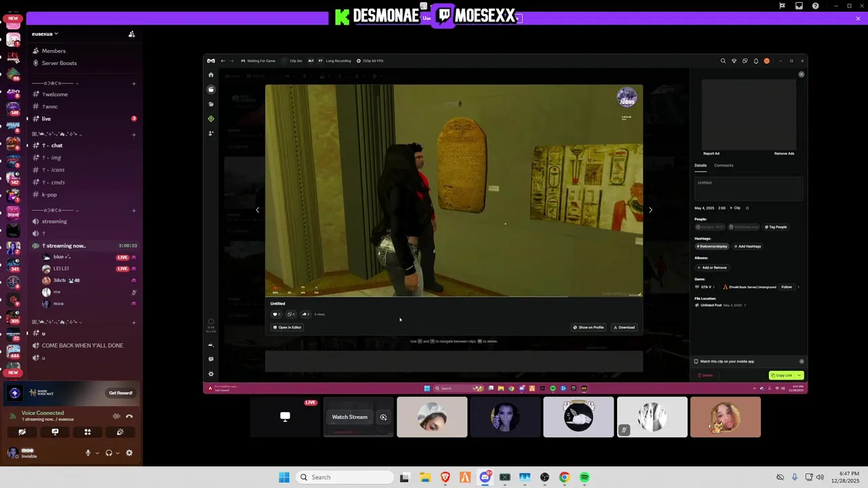Open Medal search in streamed window
Viewport: 868px width, 488px height.
pos(723,61)
